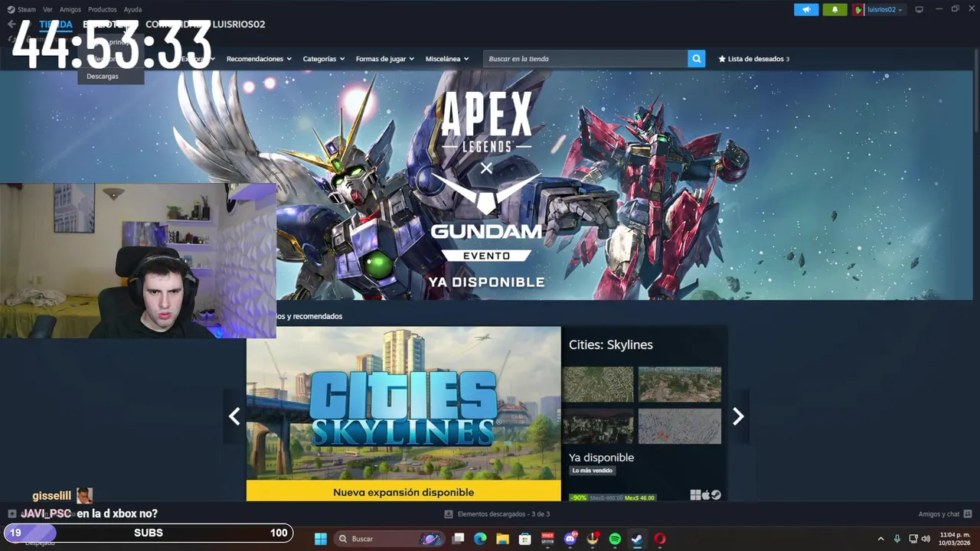Click the -90% discount price label
The height and width of the screenshot is (551, 980).
pos(579,497)
